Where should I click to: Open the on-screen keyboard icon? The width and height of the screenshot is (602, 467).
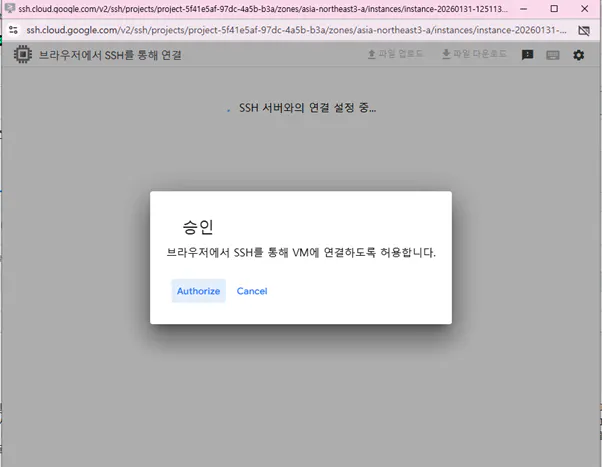552,55
